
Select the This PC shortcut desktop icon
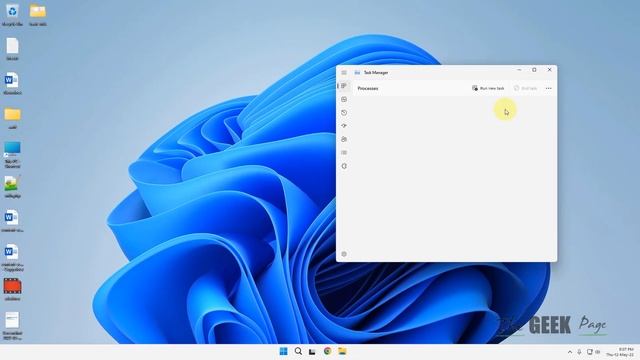(x=12, y=155)
